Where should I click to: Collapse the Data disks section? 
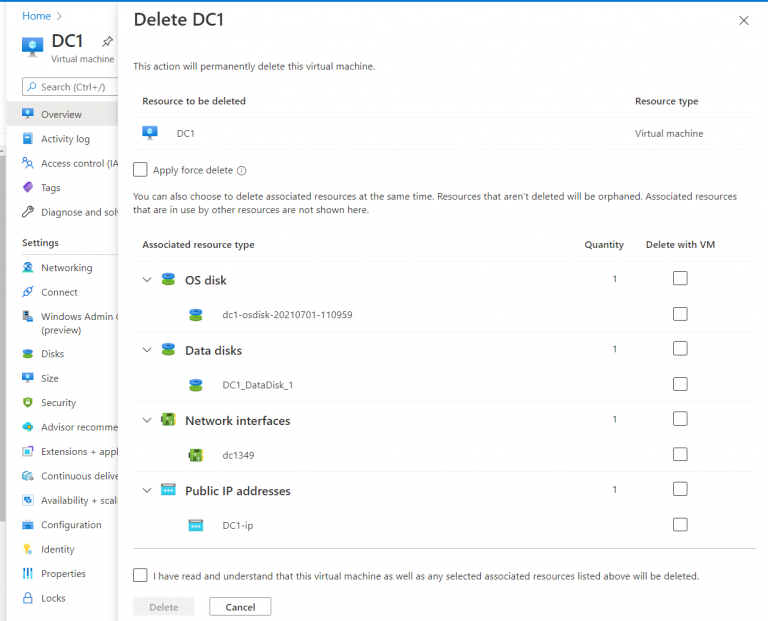[x=147, y=350]
